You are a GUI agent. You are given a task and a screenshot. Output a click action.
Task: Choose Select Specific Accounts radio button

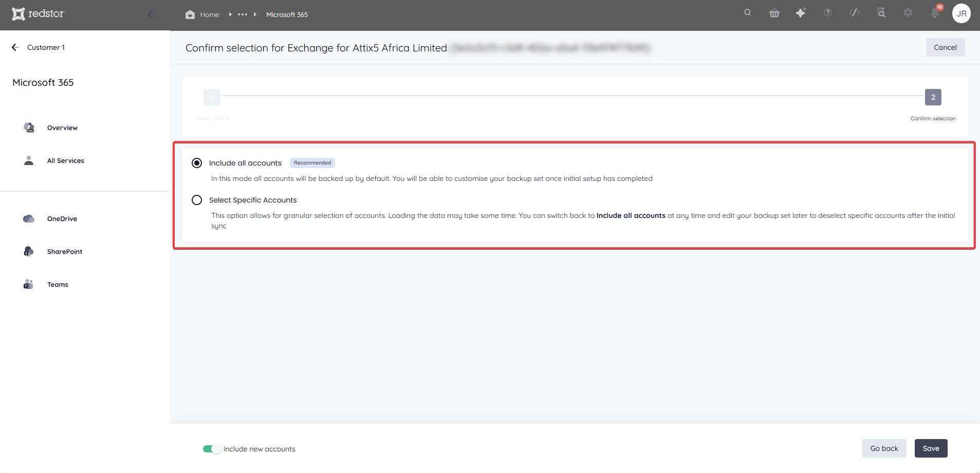click(197, 200)
